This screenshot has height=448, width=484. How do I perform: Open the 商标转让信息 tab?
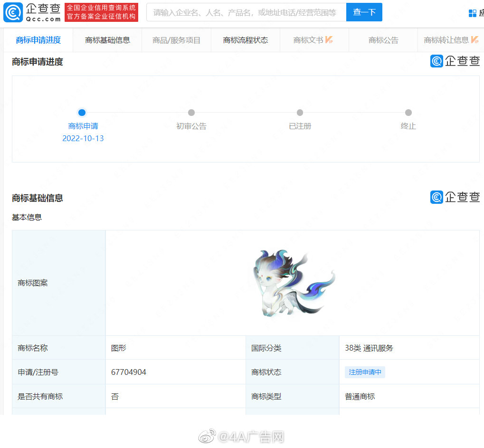tap(451, 40)
